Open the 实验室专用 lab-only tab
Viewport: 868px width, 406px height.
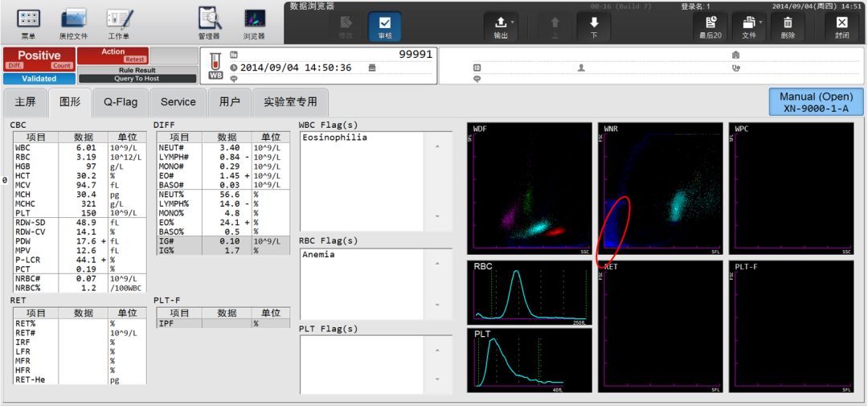(x=290, y=102)
